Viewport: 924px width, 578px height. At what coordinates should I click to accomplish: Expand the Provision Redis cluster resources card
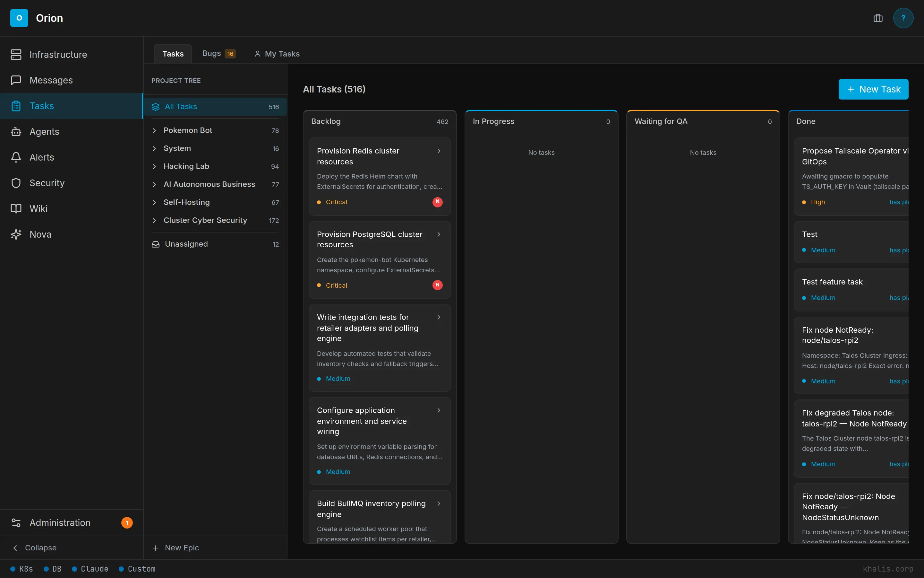(439, 151)
